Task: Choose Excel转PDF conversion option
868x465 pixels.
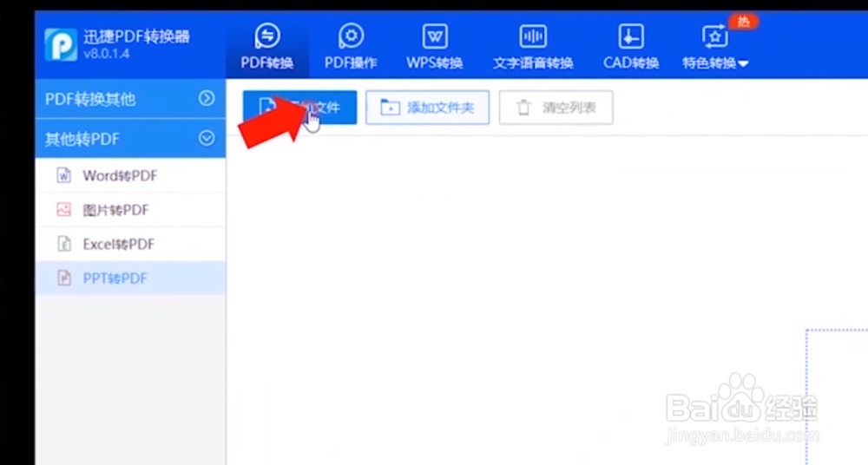Action: pos(130,244)
